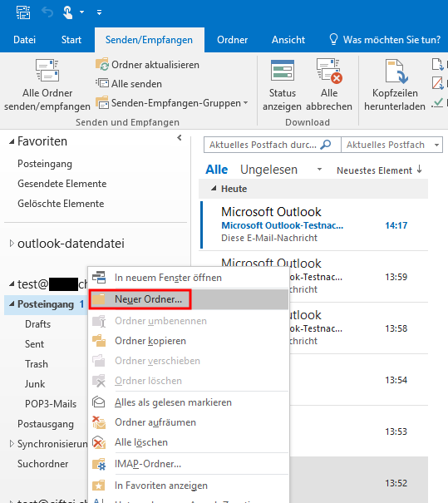Screen dimensions: 448x503
Task: Minimize the folder pane with the arrow
Action: (180, 138)
